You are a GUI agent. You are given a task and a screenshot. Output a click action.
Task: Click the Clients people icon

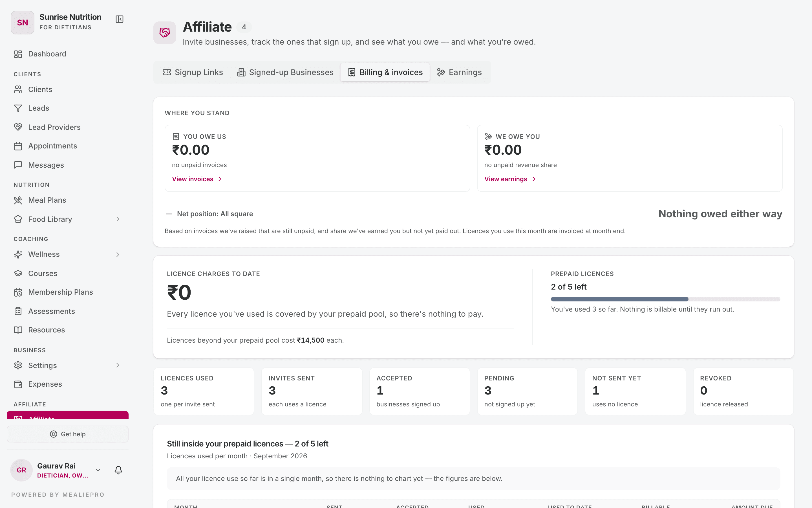click(18, 89)
